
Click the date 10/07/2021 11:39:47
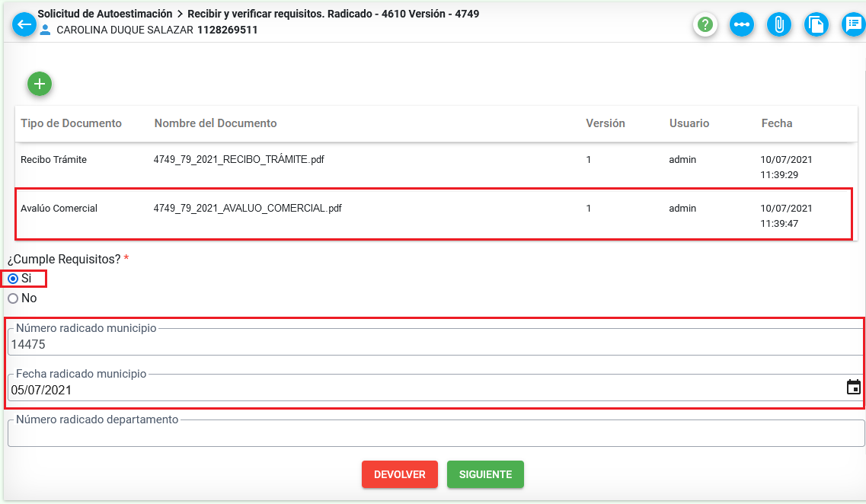786,216
